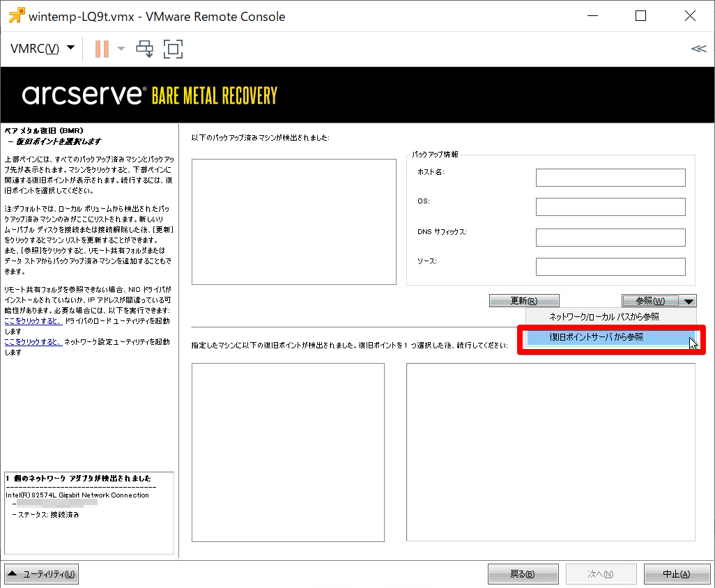The image size is (715, 588).
Task: Collapse the toolbar with the double chevron icon
Action: (698, 49)
